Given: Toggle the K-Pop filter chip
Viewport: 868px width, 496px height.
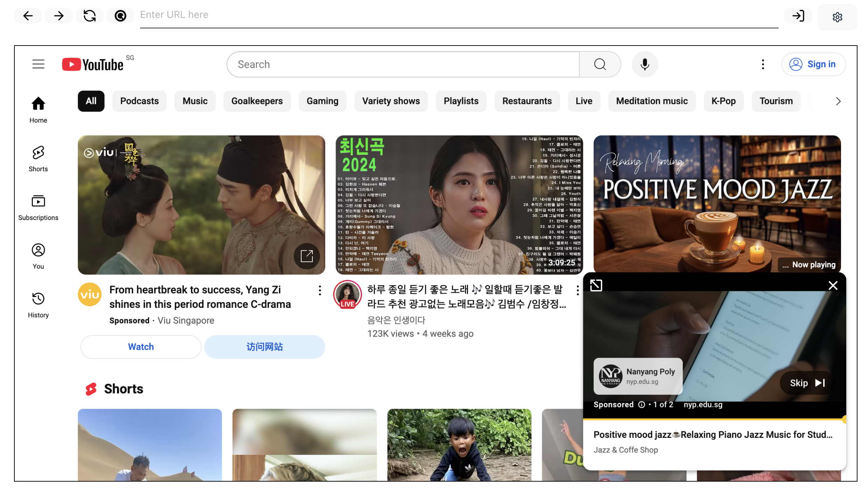Looking at the screenshot, I should tap(723, 101).
